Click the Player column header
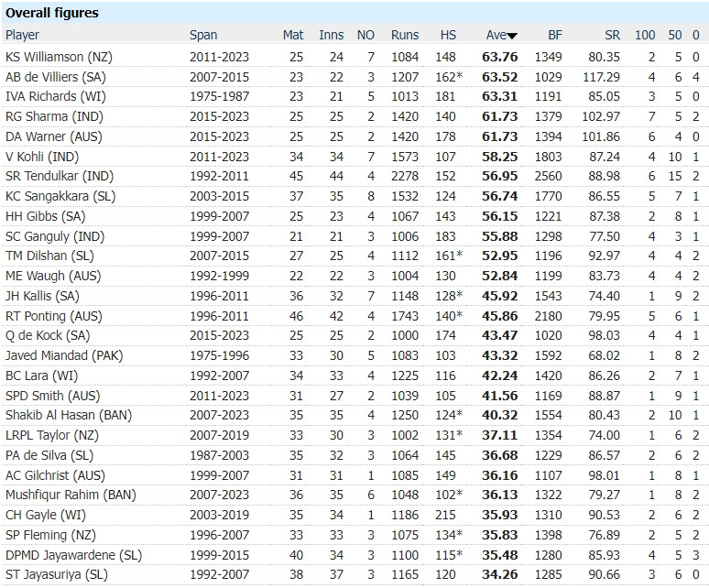 pos(22,35)
